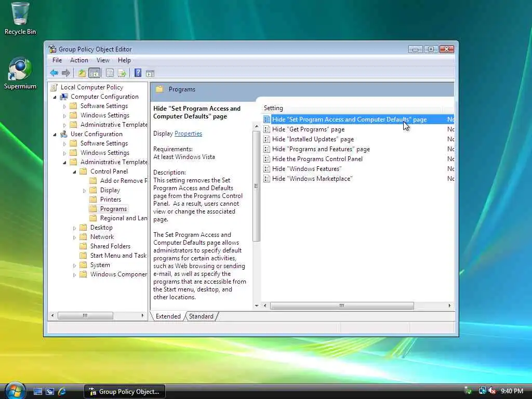
Task: Click the Properties link in description
Action: [188, 134]
